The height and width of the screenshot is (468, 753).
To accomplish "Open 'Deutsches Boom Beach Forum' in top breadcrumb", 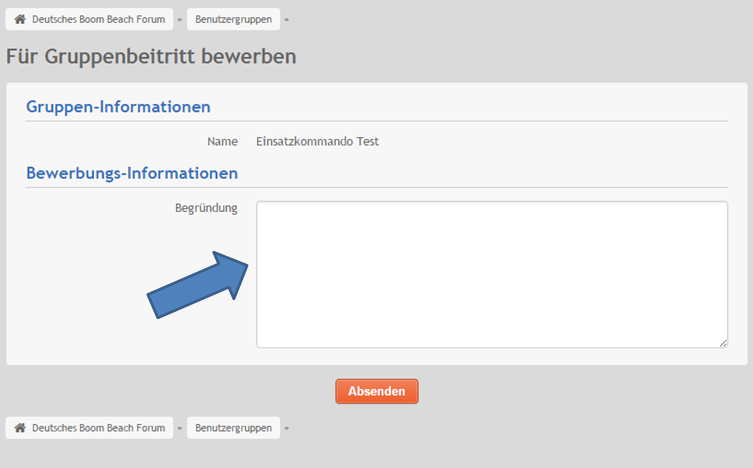I will pos(98,19).
